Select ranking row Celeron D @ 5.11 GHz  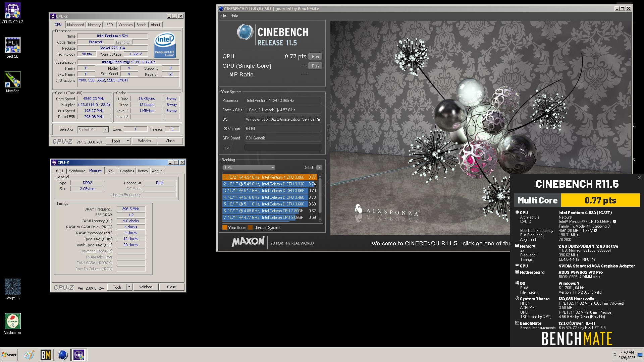[x=270, y=204]
